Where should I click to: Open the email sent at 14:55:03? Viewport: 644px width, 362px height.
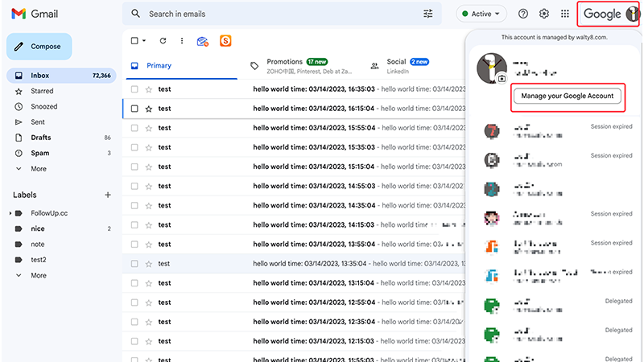(x=294, y=186)
